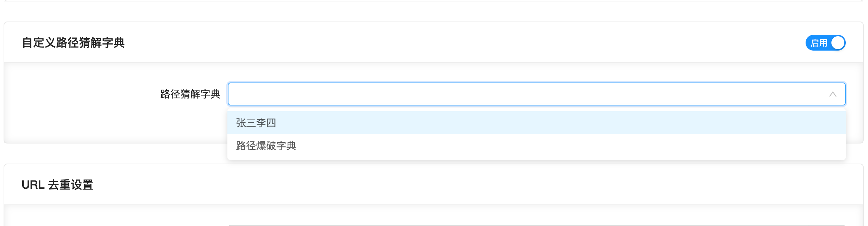The image size is (868, 226).
Task: Click empty space in the URL 去重设置 header
Action: coord(430,185)
